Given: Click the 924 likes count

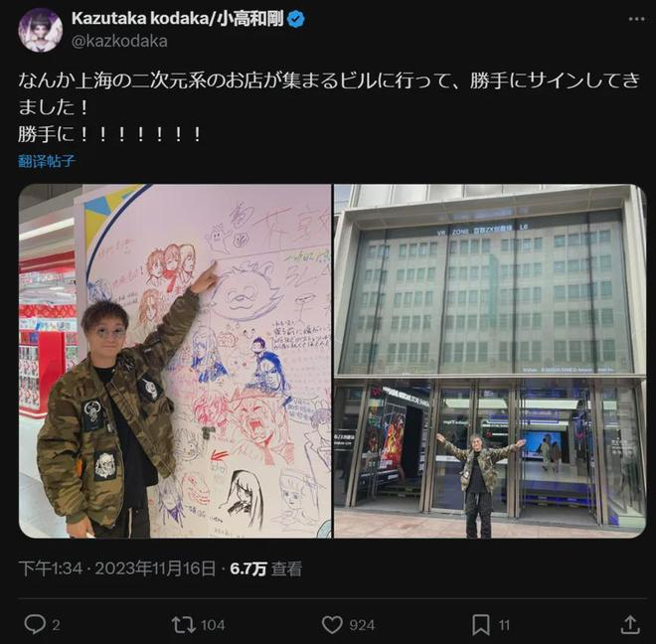Looking at the screenshot, I should [362, 625].
